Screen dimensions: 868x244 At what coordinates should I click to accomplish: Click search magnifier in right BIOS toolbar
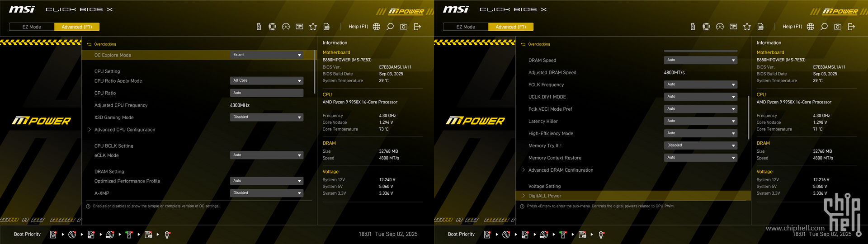pos(824,27)
